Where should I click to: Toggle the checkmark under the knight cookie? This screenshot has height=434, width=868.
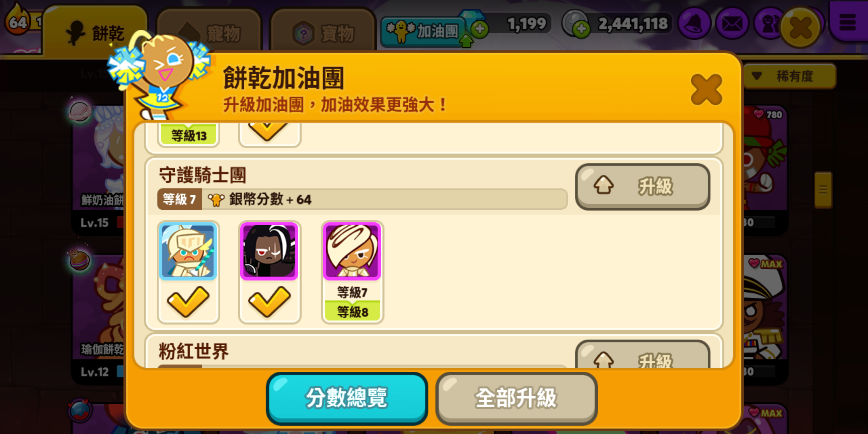pos(188,301)
